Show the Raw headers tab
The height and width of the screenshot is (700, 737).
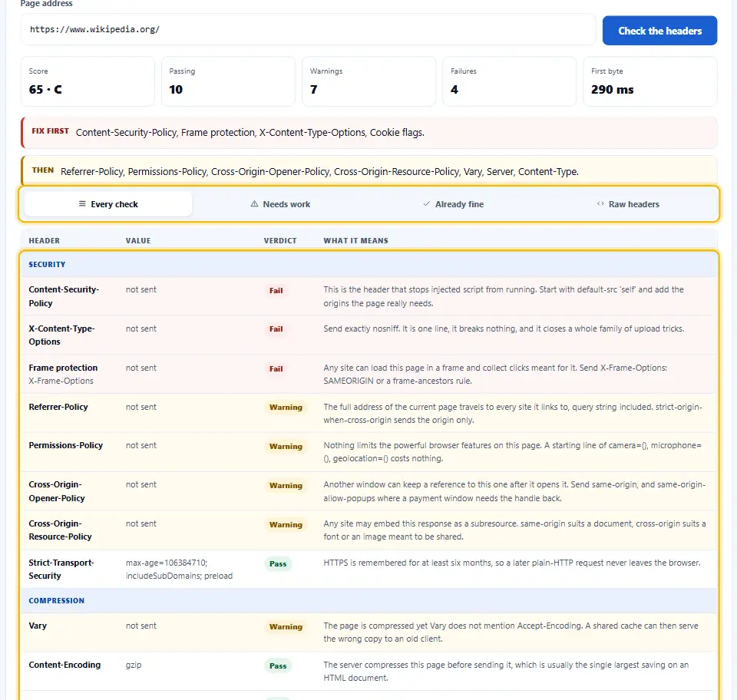[x=628, y=204]
